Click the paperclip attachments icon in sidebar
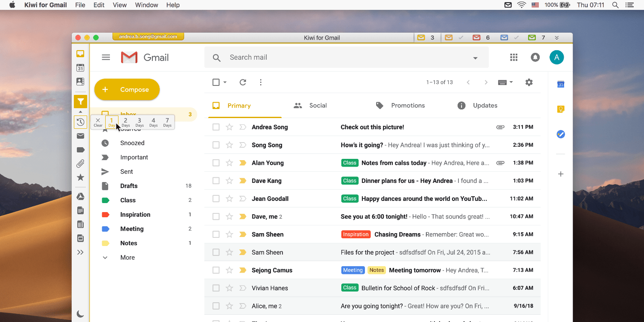Screen dimensions: 644x322 coord(80,164)
